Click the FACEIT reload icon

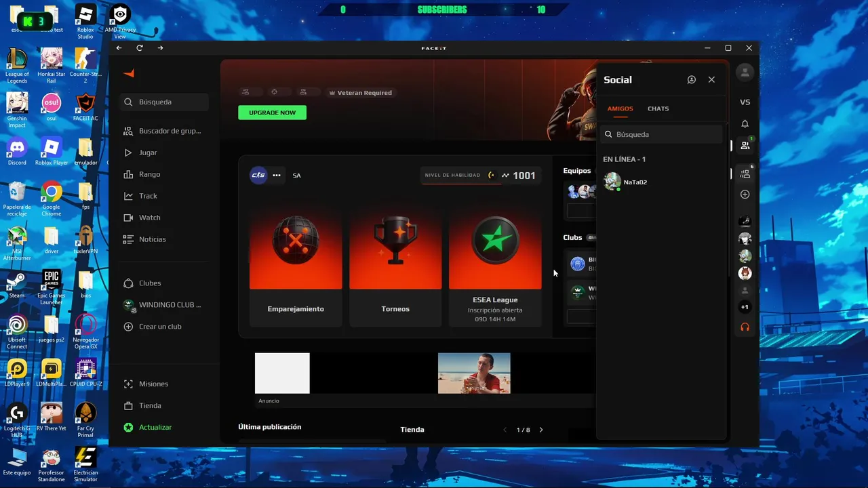pos(140,48)
